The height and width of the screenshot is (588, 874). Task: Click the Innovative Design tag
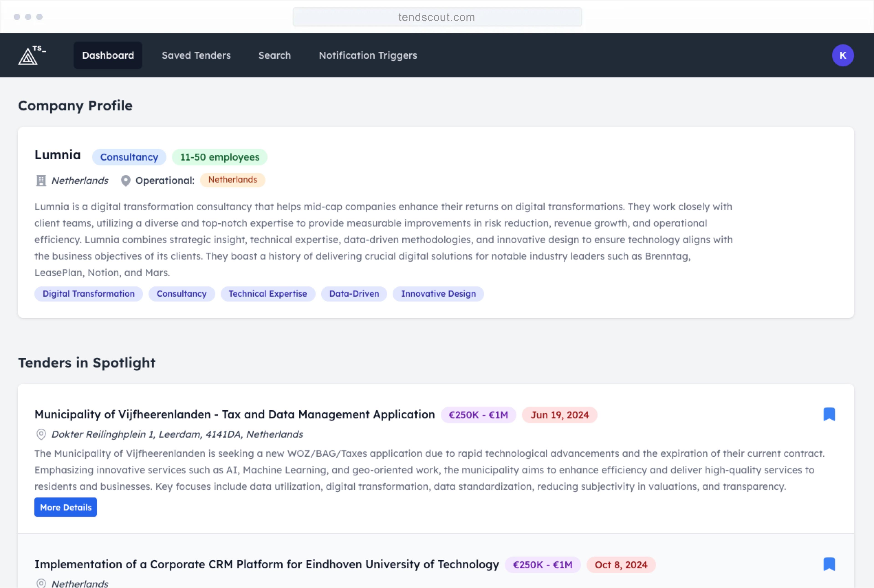438,294
